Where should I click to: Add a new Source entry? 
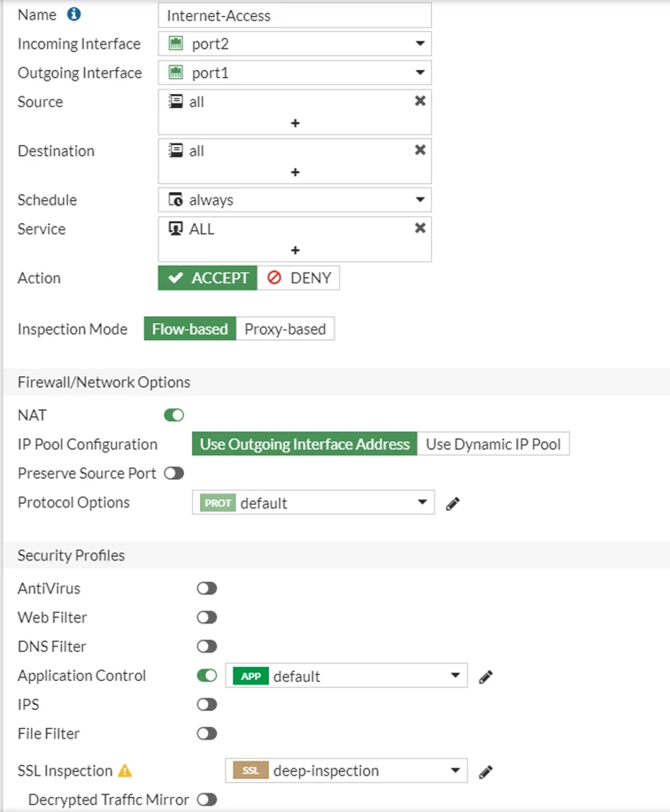(295, 123)
